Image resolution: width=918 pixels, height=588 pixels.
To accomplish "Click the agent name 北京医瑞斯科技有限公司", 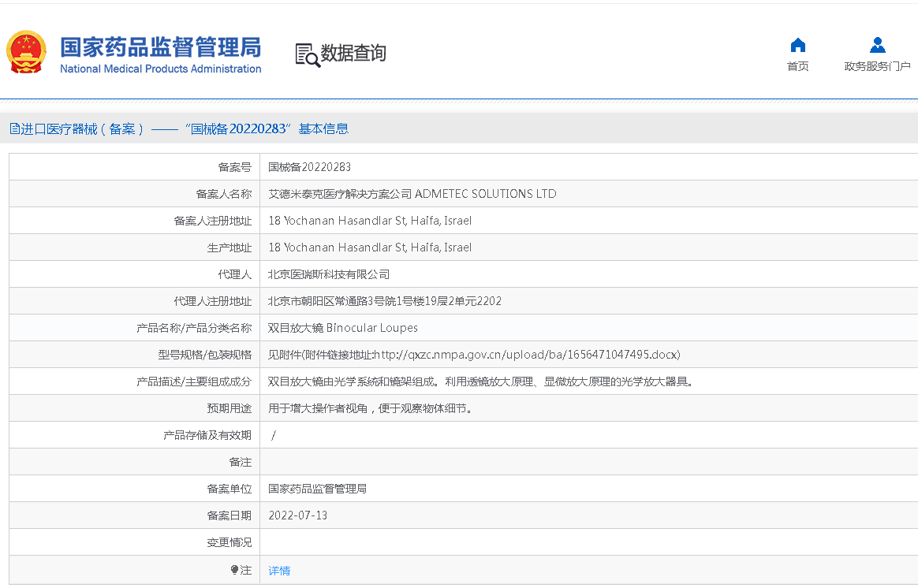I will click(329, 274).
